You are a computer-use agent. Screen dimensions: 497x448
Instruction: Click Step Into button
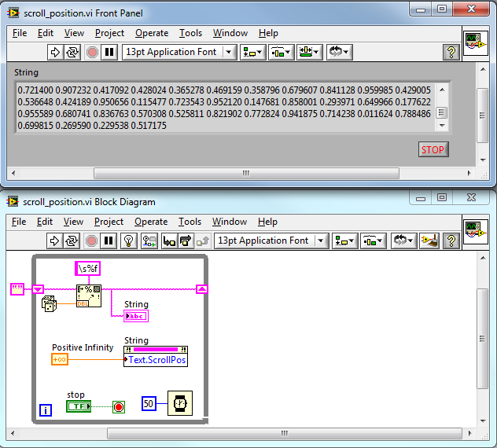point(169,241)
